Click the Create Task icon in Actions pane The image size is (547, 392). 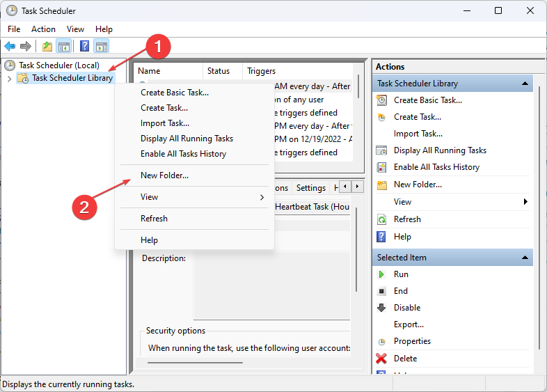(381, 117)
